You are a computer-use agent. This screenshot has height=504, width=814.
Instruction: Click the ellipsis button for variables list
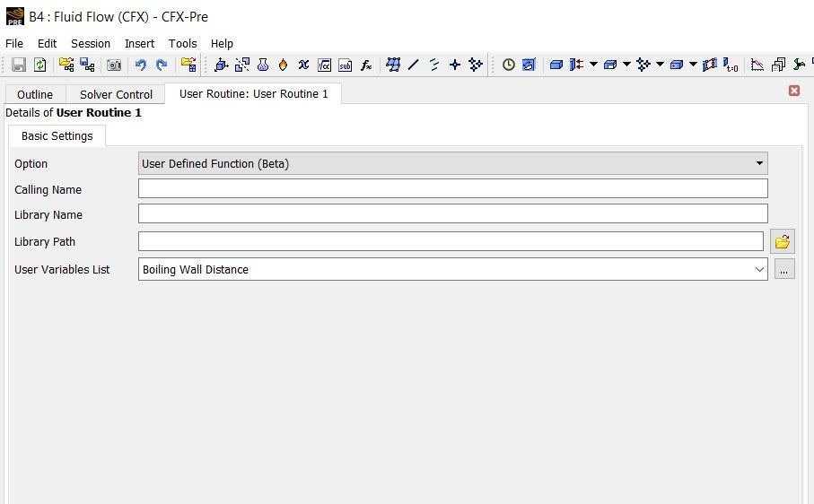pyautogui.click(x=784, y=269)
